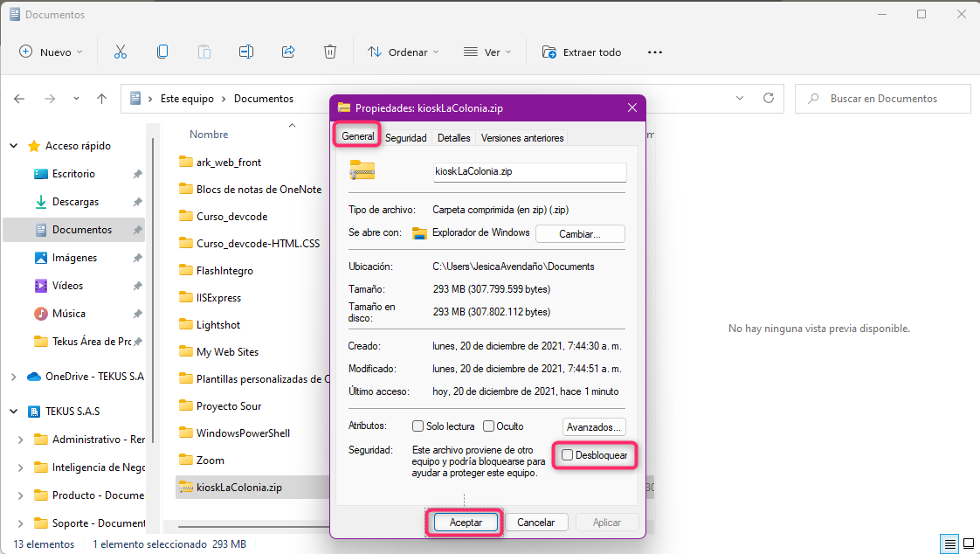980x554 pixels.
Task: Toggle the Oculto attribute checkbox
Action: 489,426
